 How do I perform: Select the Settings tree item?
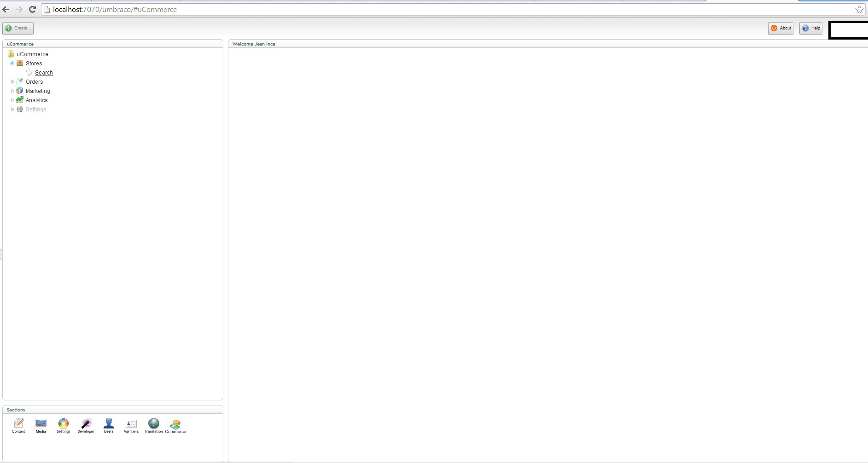click(x=36, y=110)
